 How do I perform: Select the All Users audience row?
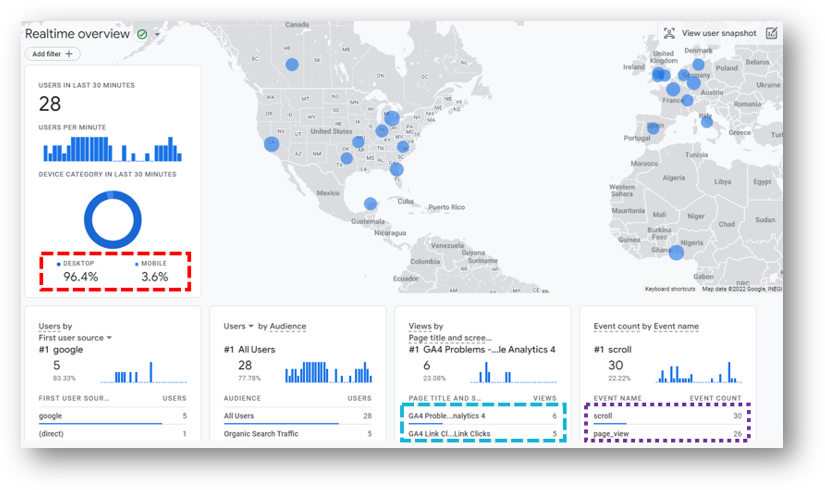tap(297, 416)
